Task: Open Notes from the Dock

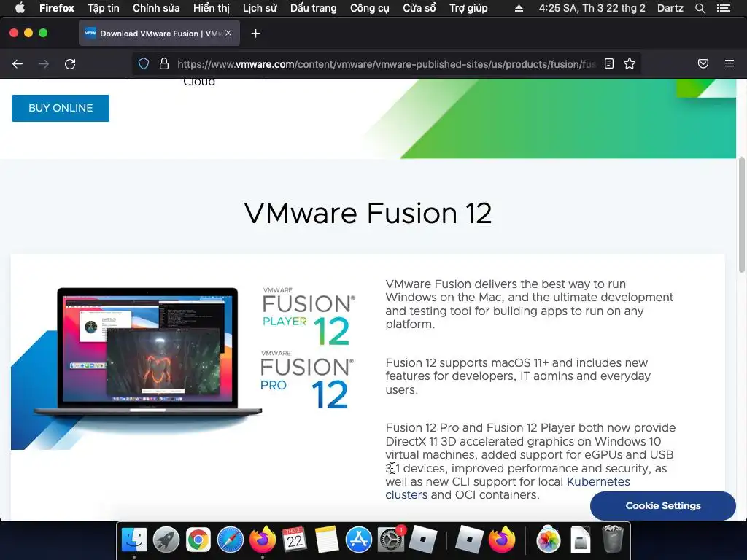Action: (x=326, y=540)
